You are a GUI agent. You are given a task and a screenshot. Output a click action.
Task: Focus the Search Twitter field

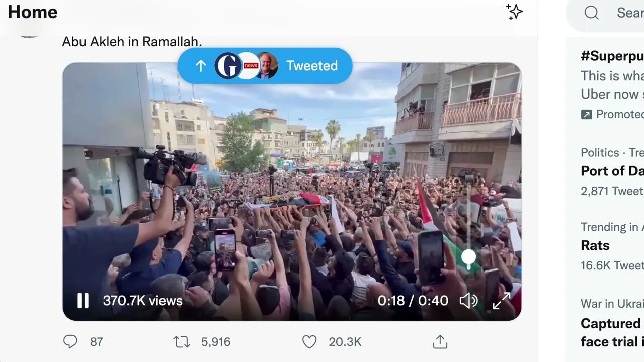coord(605,13)
